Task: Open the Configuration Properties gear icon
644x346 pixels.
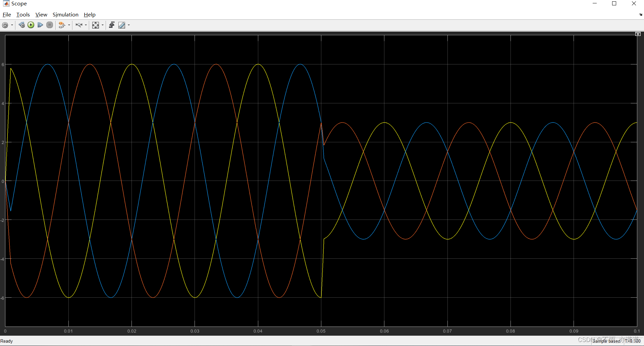Action: click(5, 25)
